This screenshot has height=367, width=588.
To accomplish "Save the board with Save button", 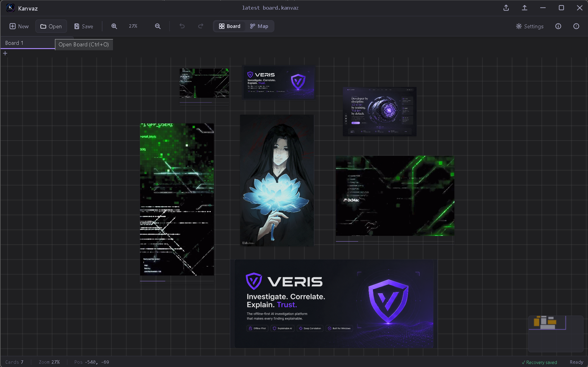I will pos(84,26).
